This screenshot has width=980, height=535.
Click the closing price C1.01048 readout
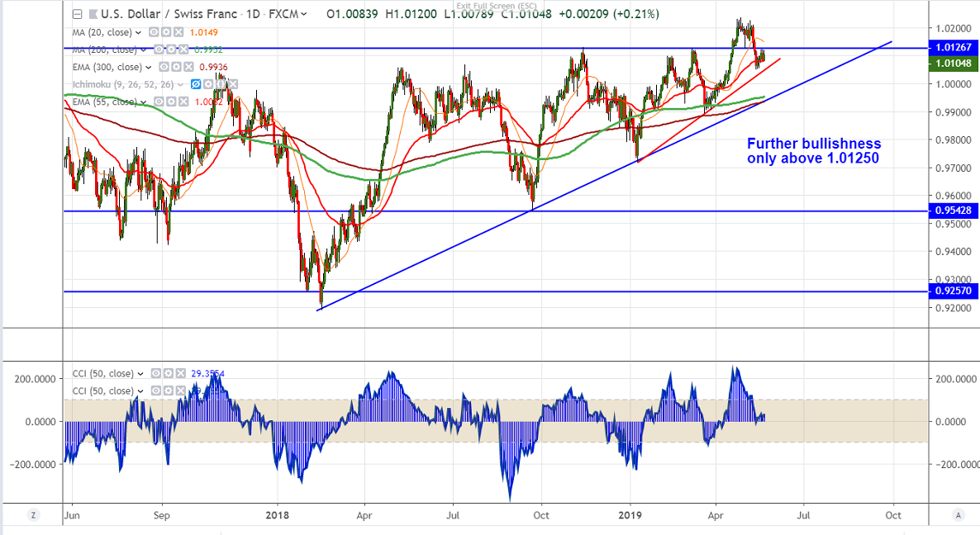[526, 14]
